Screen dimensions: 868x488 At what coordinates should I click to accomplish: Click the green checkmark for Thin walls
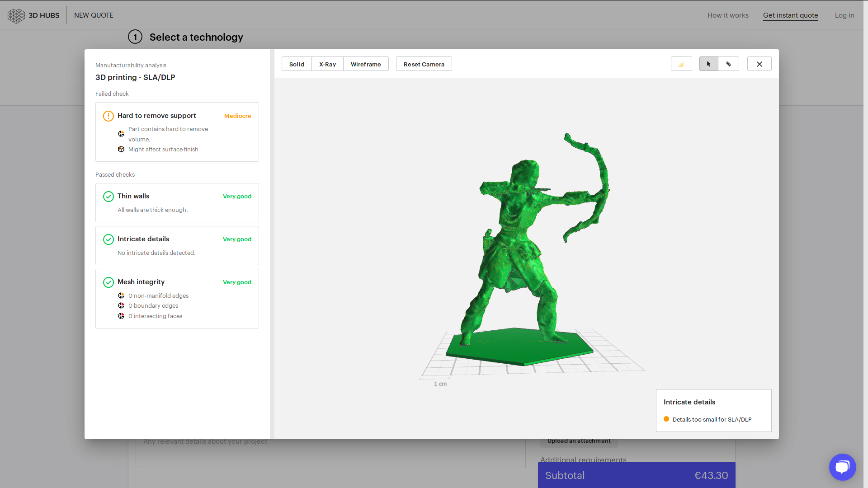[x=108, y=197]
